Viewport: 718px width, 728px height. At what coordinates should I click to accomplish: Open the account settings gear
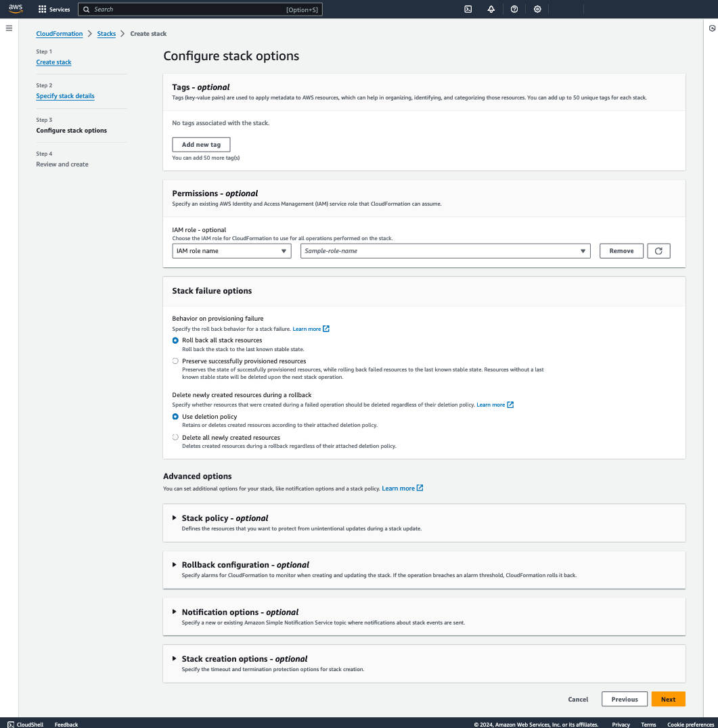coord(537,9)
